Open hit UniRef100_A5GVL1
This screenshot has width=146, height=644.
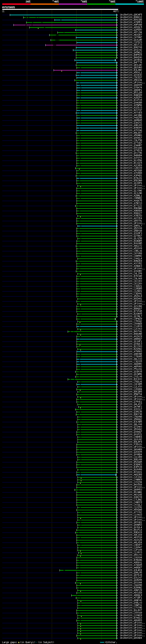131,72
